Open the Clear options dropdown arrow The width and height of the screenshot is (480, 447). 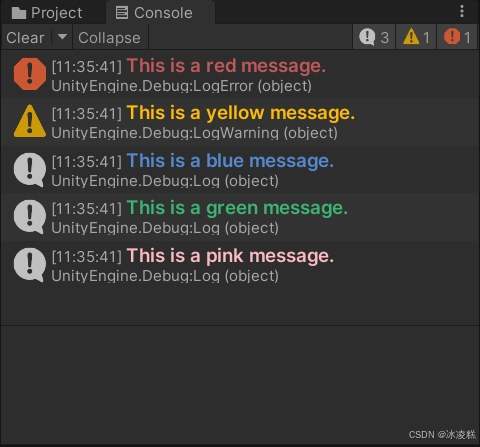click(62, 37)
